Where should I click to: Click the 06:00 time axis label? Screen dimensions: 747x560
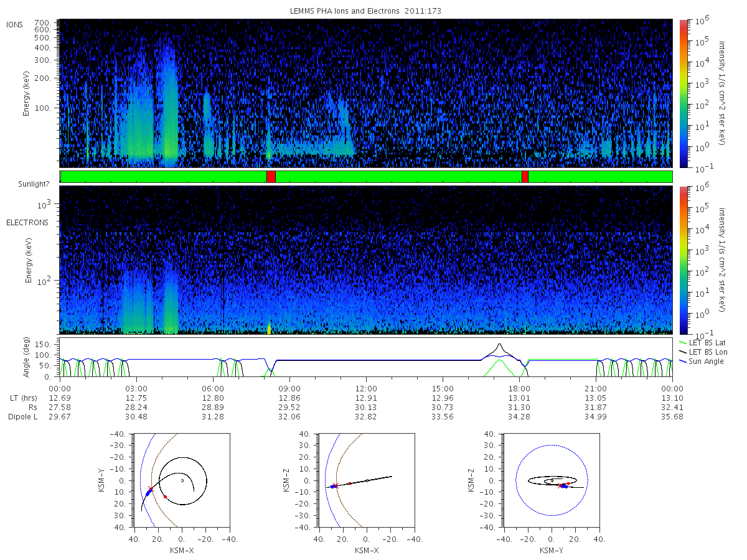click(213, 389)
